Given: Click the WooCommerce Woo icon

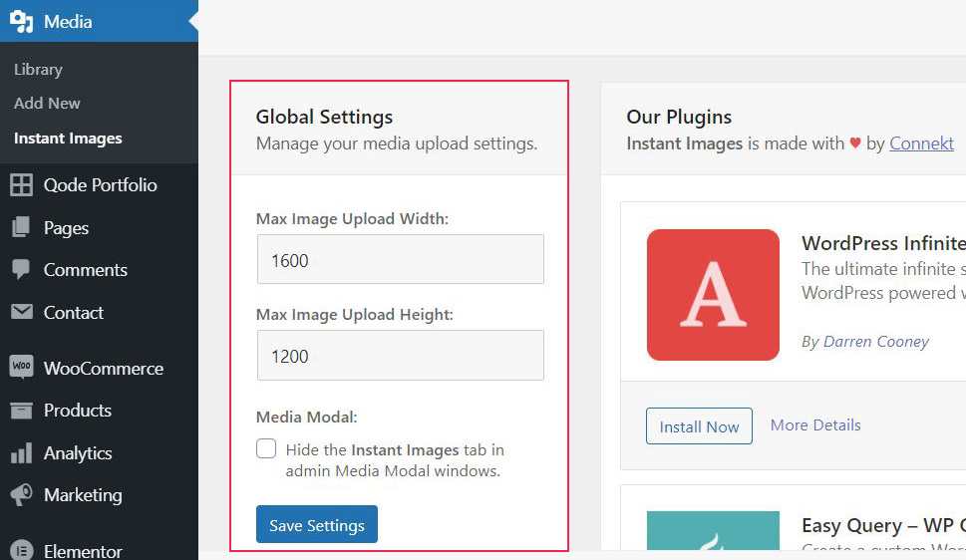Looking at the screenshot, I should pyautogui.click(x=22, y=367).
